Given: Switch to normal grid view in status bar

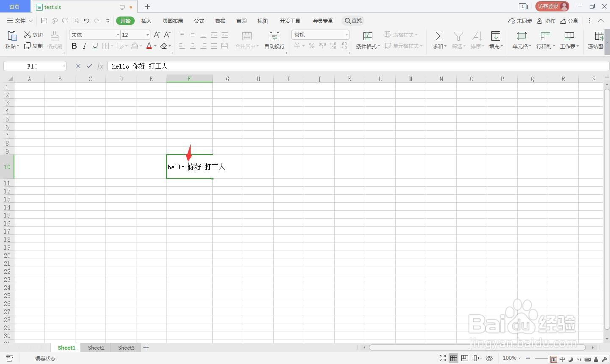Looking at the screenshot, I should (x=454, y=358).
